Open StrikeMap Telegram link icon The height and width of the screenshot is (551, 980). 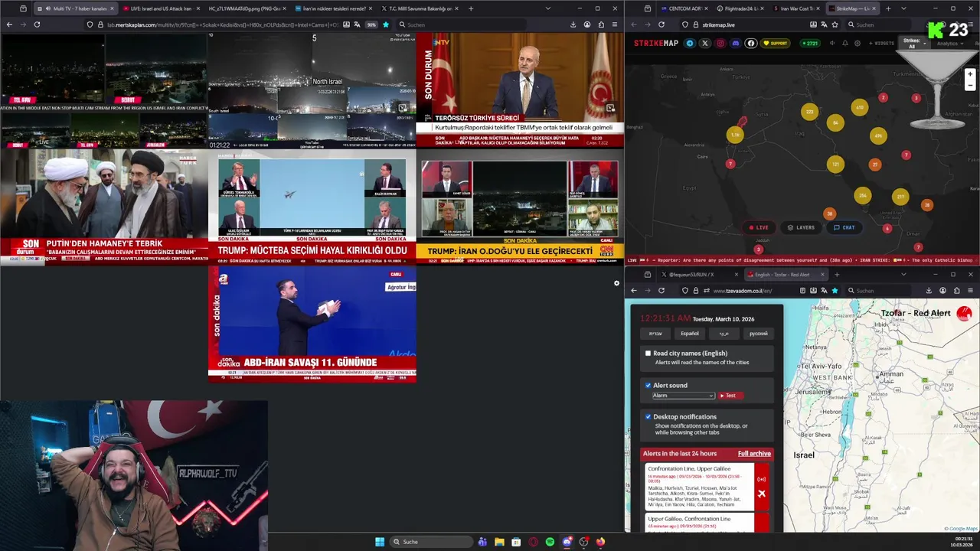(x=690, y=44)
